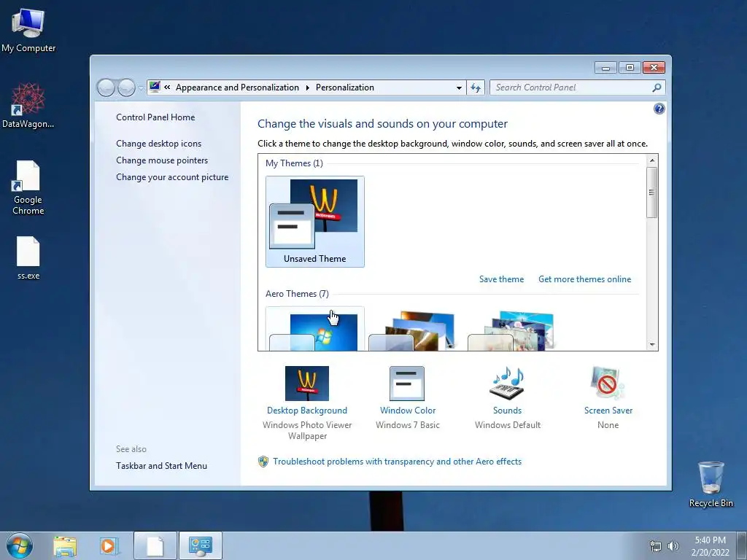Select the DataWagon desktop shortcut
Screen dimensions: 747x560
tap(28, 106)
